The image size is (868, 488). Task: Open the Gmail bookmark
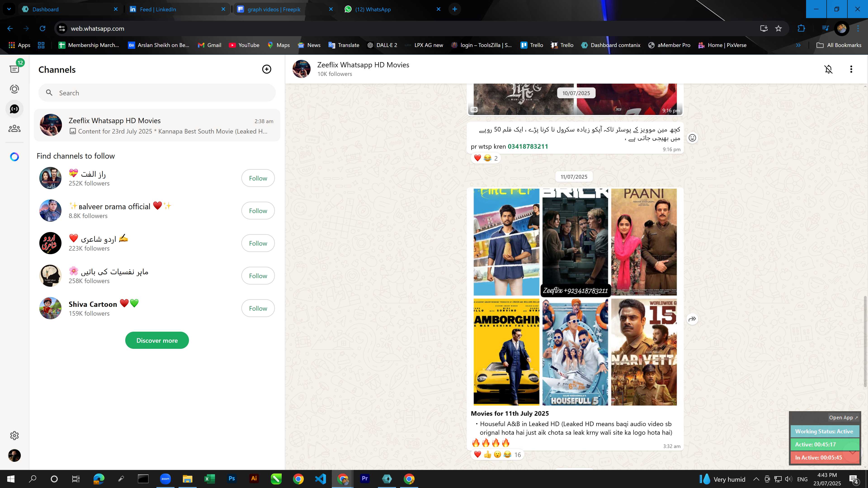210,45
